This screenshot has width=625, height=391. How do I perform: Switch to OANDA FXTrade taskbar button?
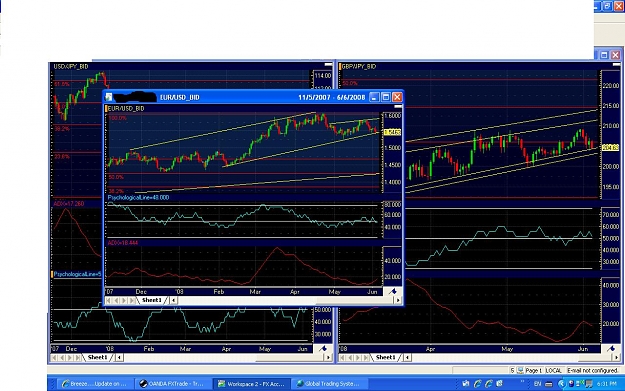coord(172,384)
